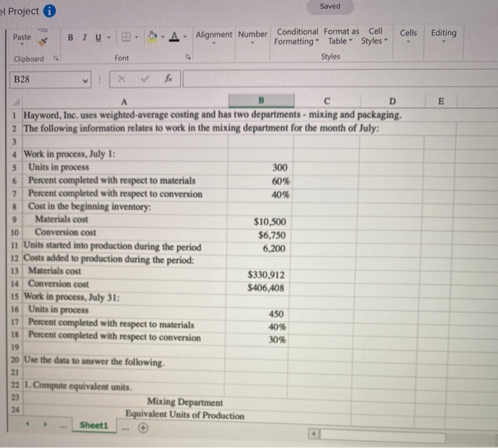Image resolution: width=498 pixels, height=448 pixels.
Task: Click the Cancel X formula button
Action: (x=122, y=78)
